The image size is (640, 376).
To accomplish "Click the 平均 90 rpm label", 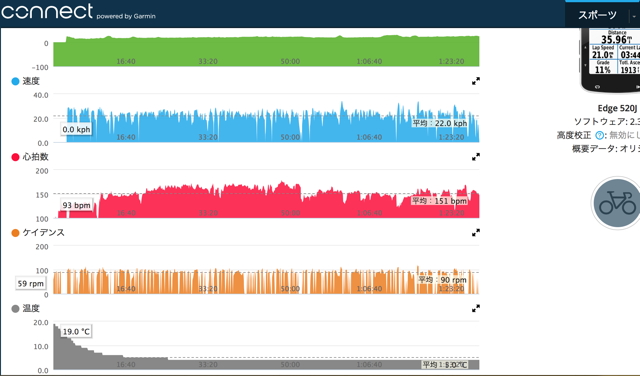I will (x=442, y=280).
